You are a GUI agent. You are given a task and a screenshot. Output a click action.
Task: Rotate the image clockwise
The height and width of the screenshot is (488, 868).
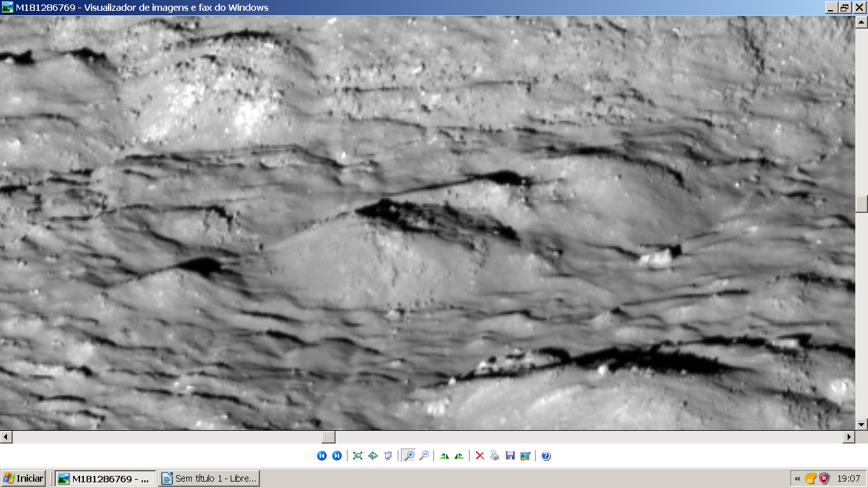tap(444, 456)
